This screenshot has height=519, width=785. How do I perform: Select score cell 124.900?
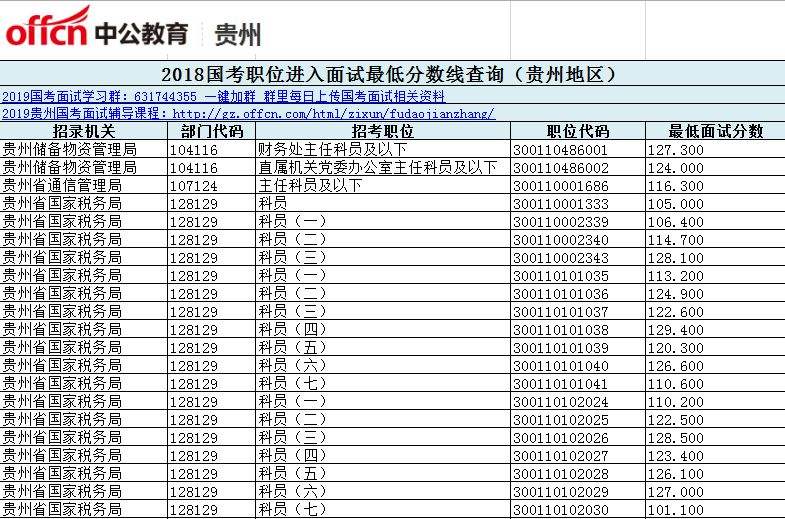715,293
